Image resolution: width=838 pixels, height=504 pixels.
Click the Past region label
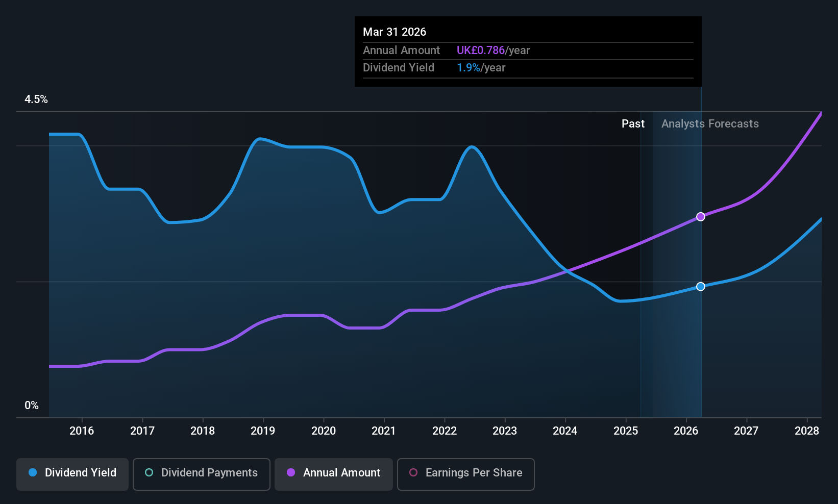point(633,124)
